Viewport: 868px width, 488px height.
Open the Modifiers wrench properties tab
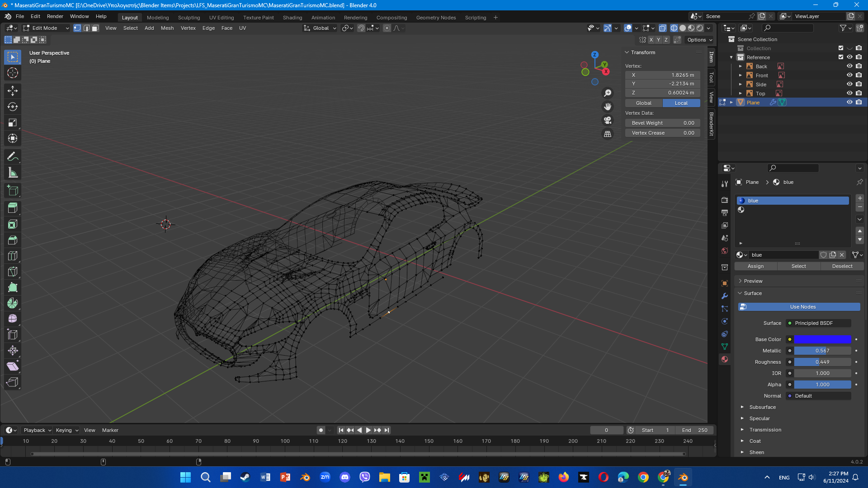pos(725,296)
